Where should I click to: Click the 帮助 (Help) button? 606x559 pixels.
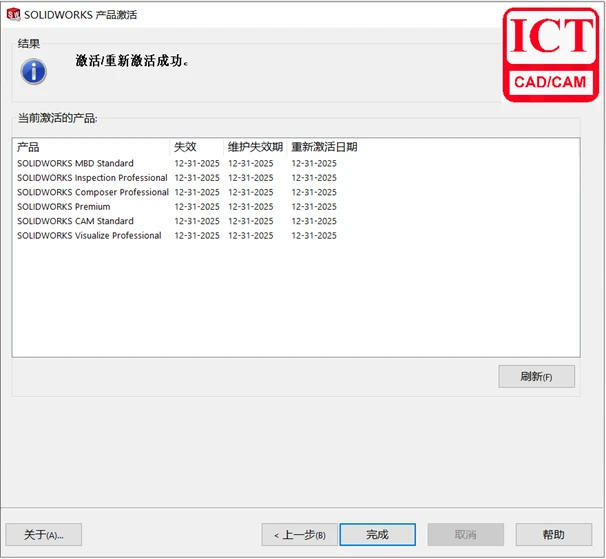coord(553,535)
